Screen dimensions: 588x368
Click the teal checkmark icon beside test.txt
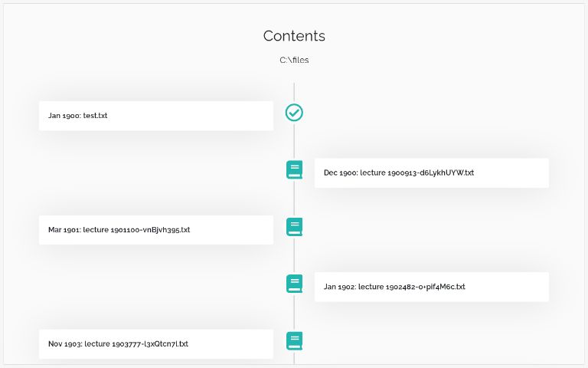294,113
